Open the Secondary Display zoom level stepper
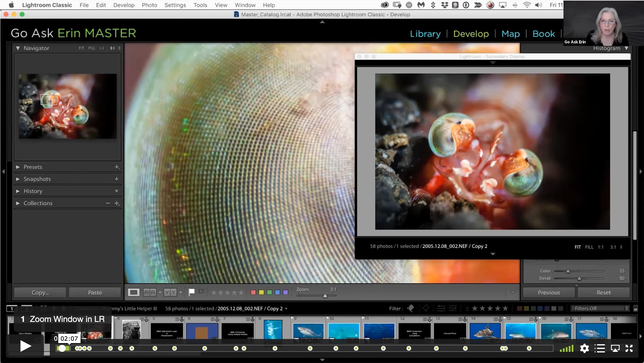Screen dimensions: 644x363 [x=621, y=247]
